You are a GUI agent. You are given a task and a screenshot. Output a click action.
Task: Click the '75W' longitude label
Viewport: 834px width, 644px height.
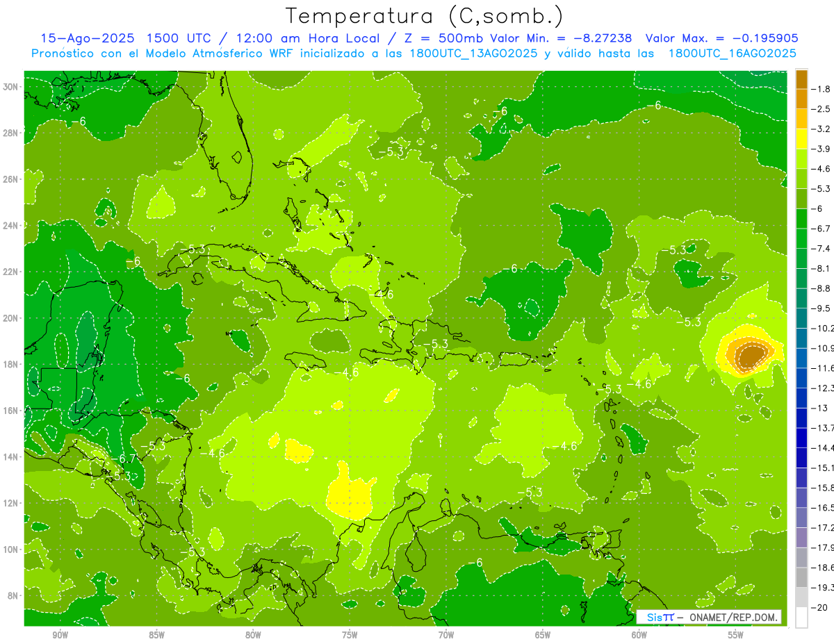coord(350,635)
